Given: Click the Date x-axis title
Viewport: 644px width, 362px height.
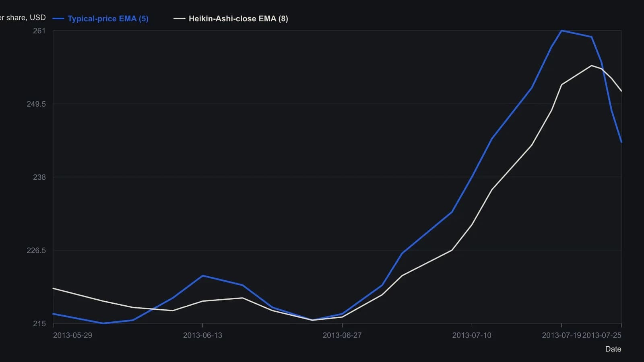Looking at the screenshot, I should pyautogui.click(x=613, y=349).
